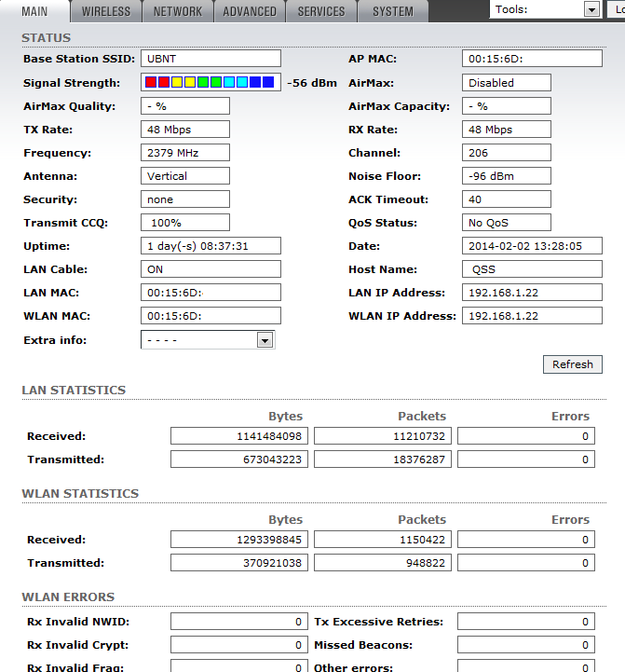
Task: Click the LAN Received errors field
Action: (x=526, y=436)
